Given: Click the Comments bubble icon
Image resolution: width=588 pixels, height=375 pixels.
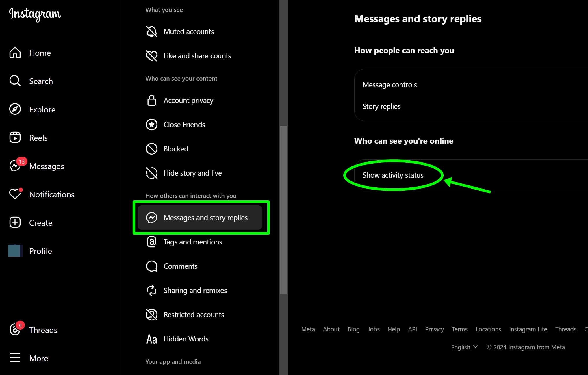Looking at the screenshot, I should [152, 266].
